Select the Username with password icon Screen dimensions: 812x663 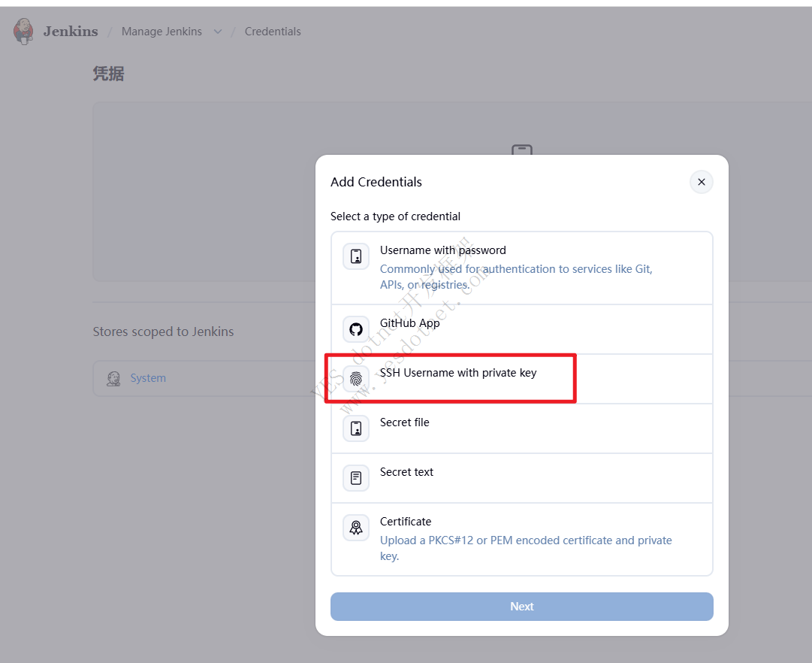356,256
